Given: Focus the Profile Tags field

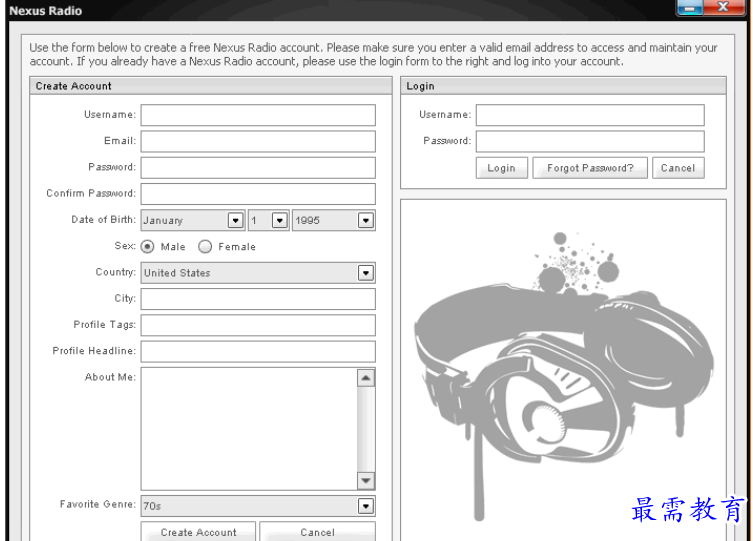Looking at the screenshot, I should click(258, 325).
